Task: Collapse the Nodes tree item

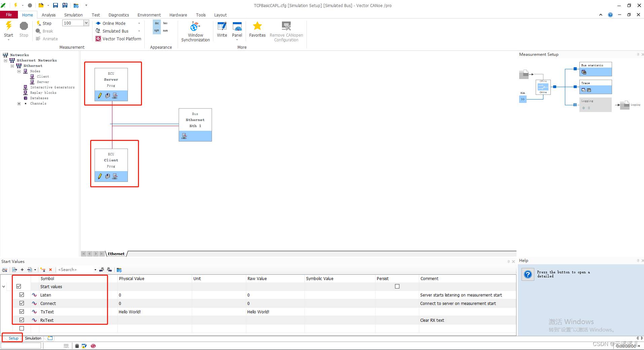Action: point(19,71)
